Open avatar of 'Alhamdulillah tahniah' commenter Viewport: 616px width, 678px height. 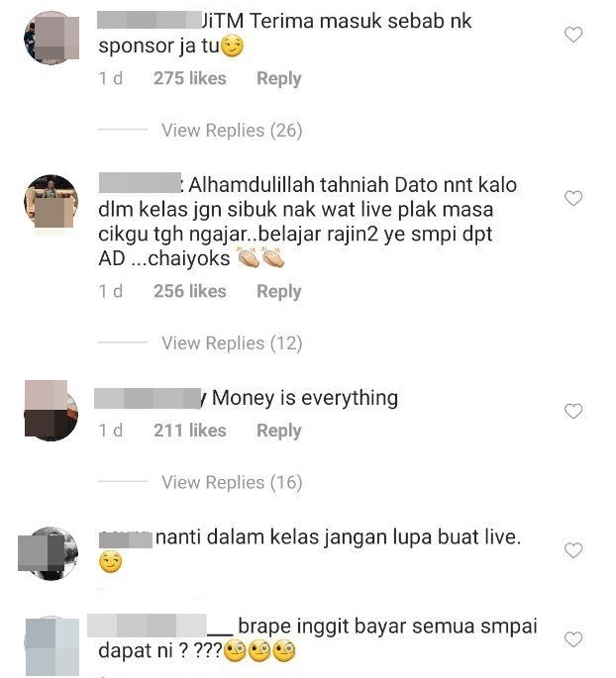[x=51, y=202]
